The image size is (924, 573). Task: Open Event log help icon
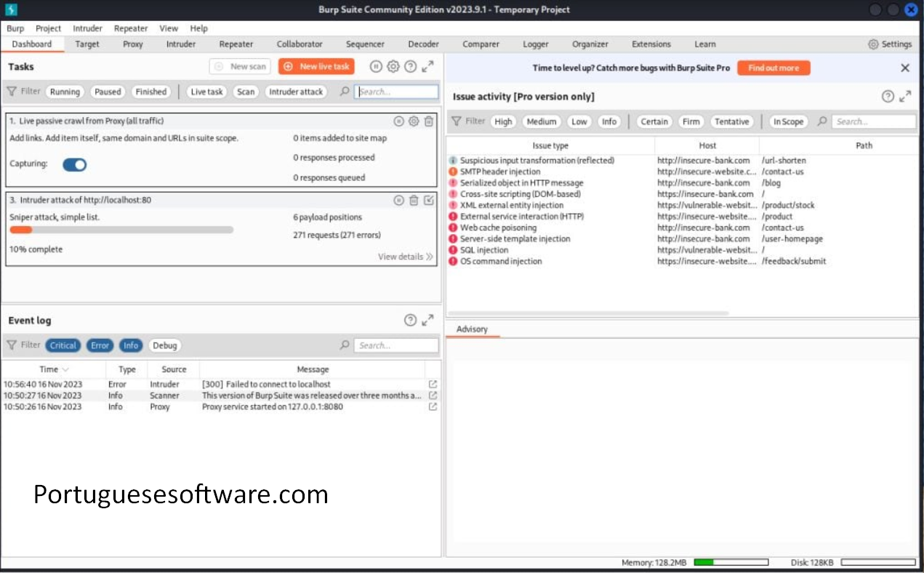(x=410, y=320)
